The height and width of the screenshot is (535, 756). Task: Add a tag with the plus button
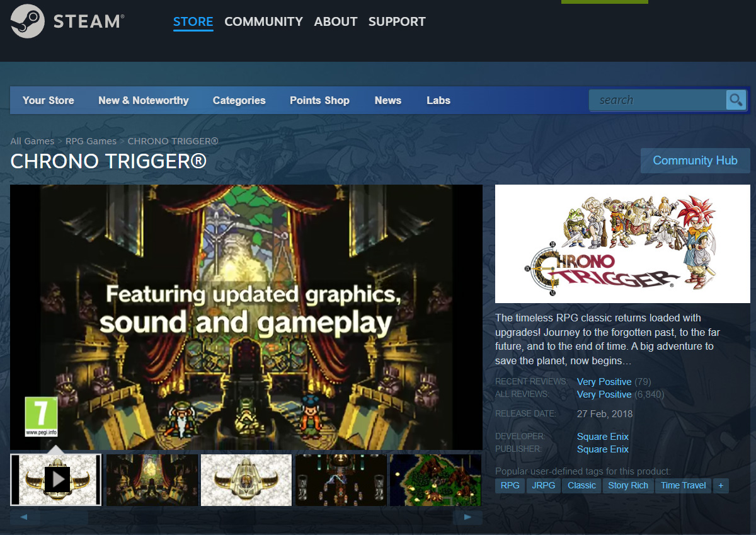click(720, 485)
